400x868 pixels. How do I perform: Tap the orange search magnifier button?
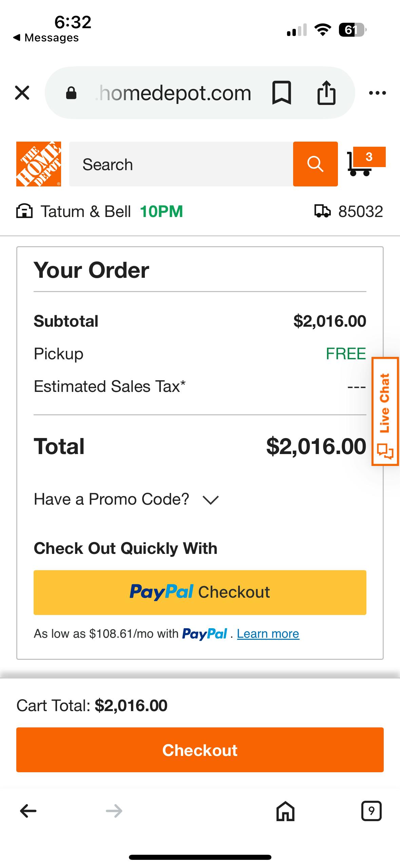[x=315, y=164]
